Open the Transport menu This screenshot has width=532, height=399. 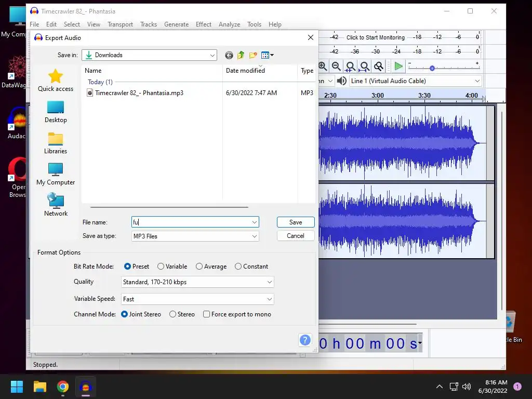pos(120,24)
